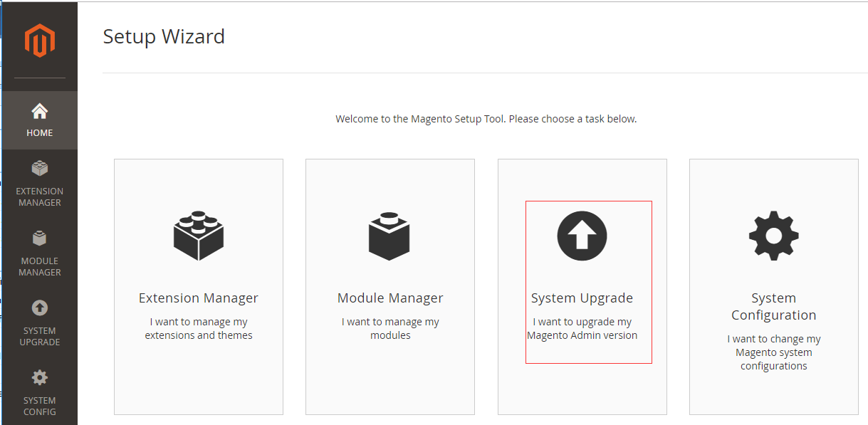Viewport: 868px width, 425px height.
Task: Select the System Configuration card title
Action: [774, 307]
